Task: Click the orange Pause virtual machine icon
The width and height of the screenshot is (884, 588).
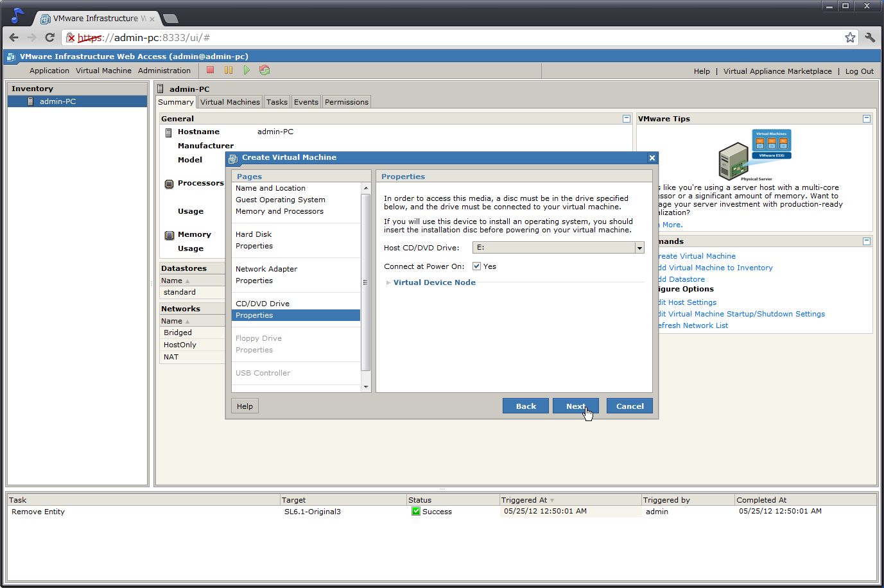Action: point(229,70)
